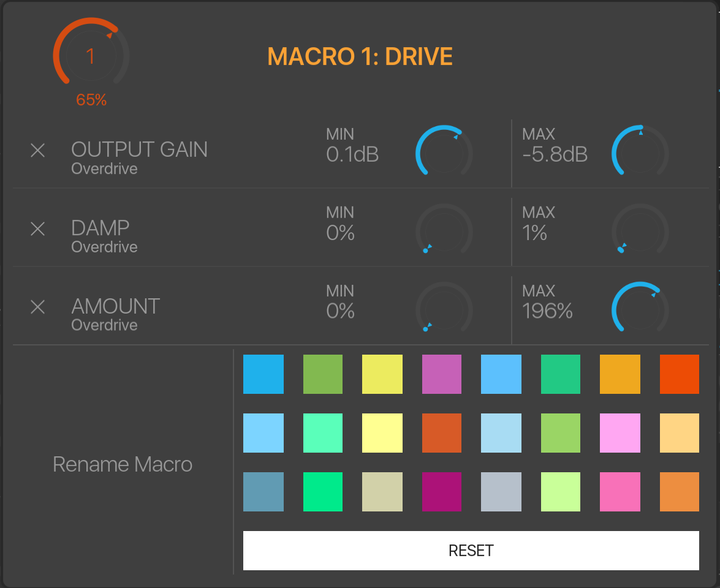Remove the Output Gain mapping with its X

pyautogui.click(x=37, y=150)
